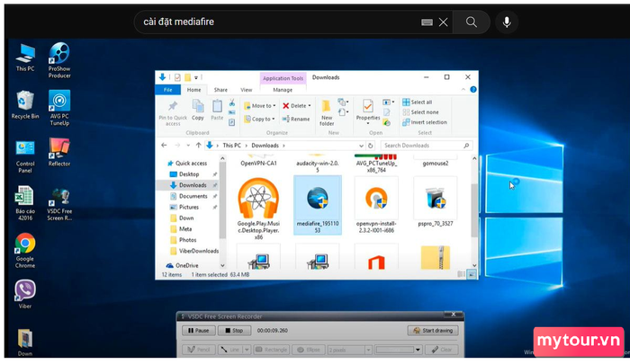Open Control Panel desktop icon
This screenshot has height=364, width=630.
25,156
